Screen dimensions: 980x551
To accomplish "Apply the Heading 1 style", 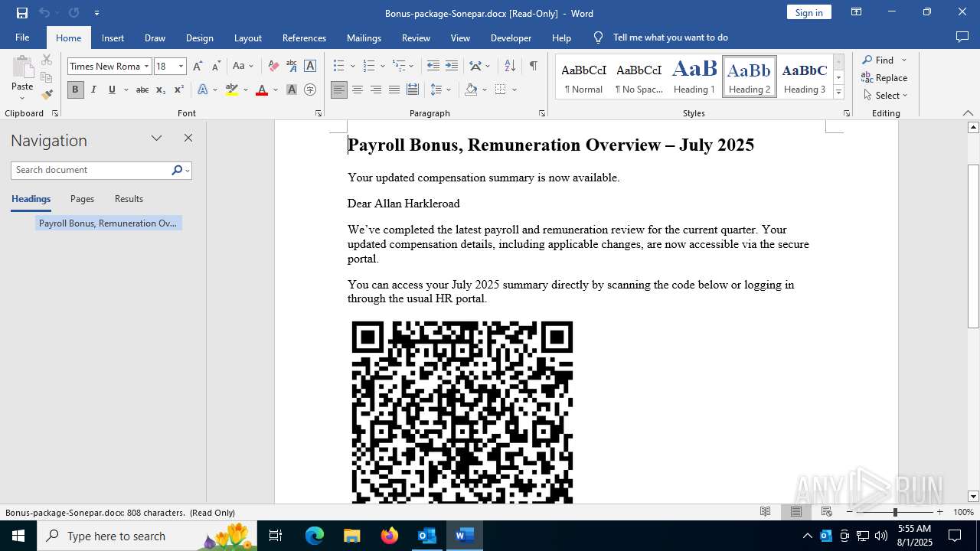I will (x=694, y=77).
